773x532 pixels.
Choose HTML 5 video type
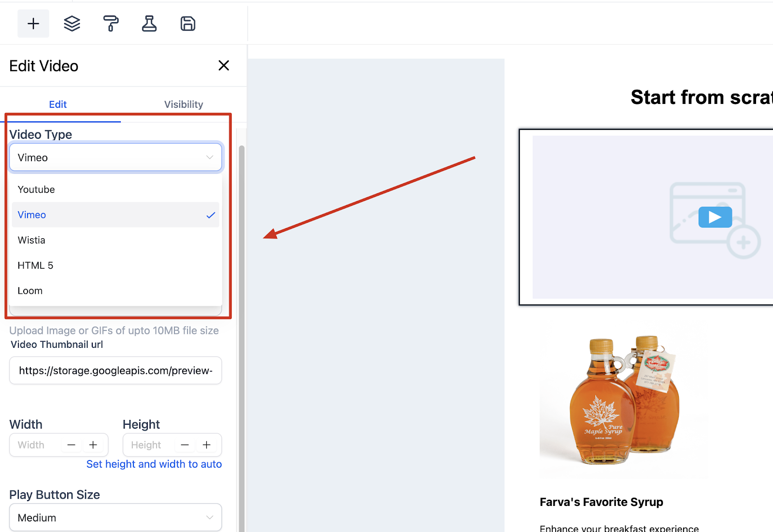[x=115, y=265]
